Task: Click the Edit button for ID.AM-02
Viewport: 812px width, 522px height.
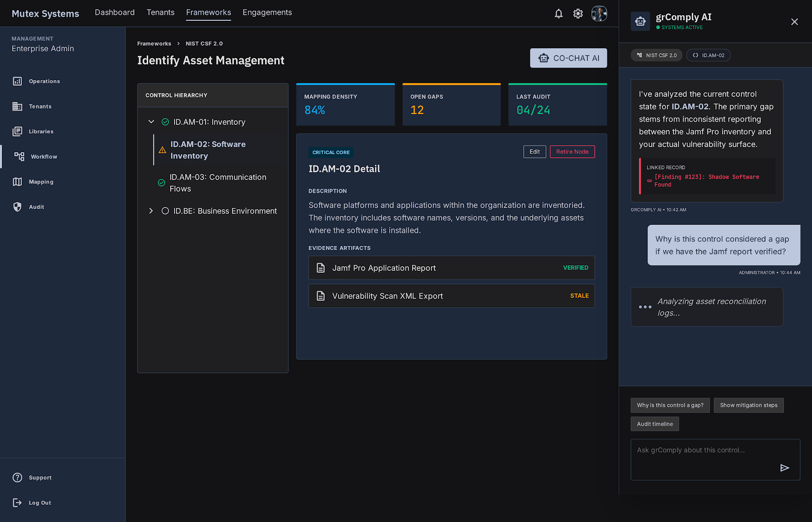Action: point(535,152)
